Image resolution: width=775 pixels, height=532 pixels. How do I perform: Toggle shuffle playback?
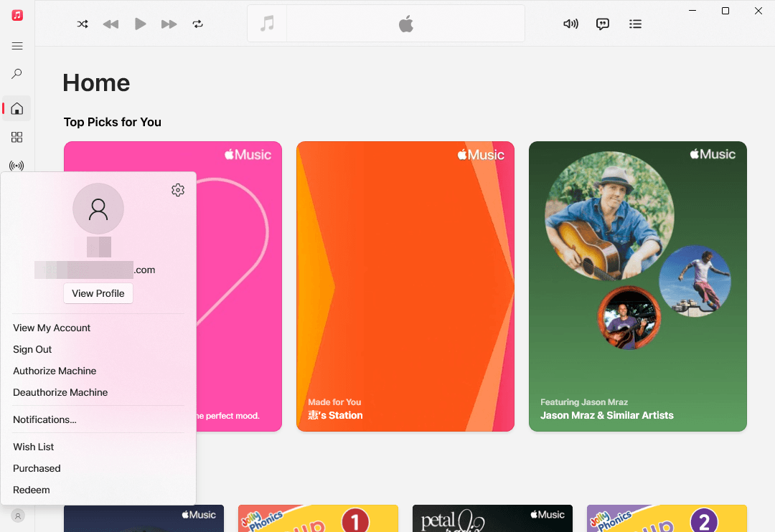(83, 24)
